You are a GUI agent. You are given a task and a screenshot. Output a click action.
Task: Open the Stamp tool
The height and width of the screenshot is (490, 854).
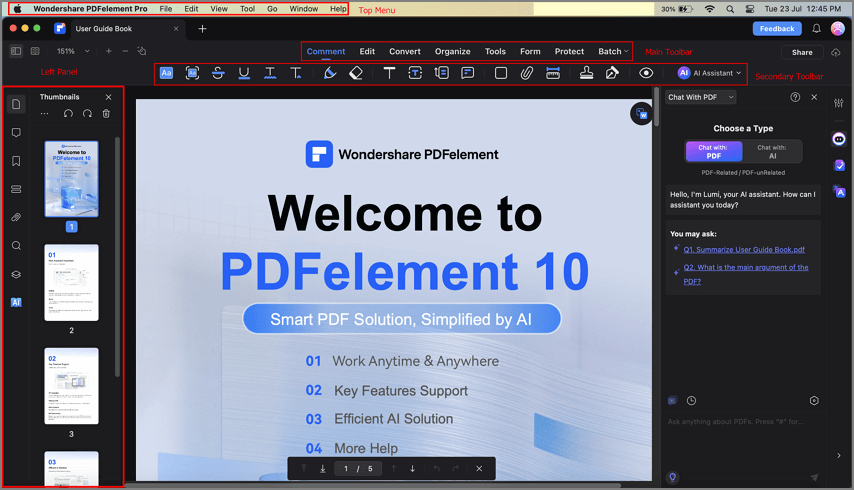click(587, 73)
